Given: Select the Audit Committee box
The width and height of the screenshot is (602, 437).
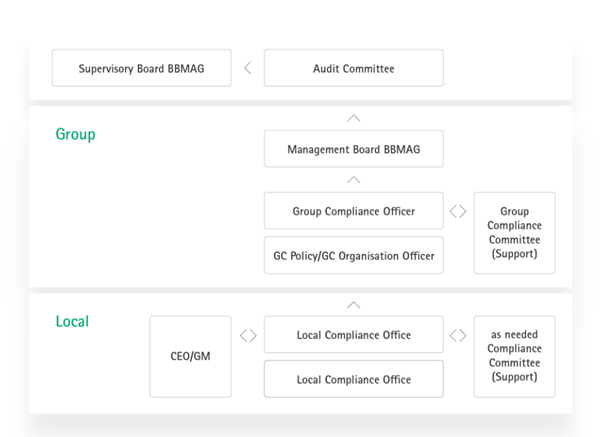Looking at the screenshot, I should click(354, 68).
